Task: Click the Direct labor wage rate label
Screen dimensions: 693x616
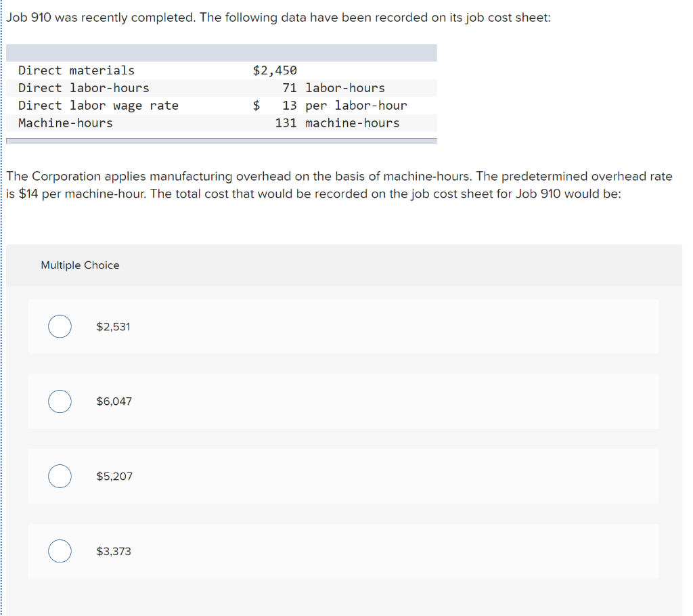Action: 99,106
